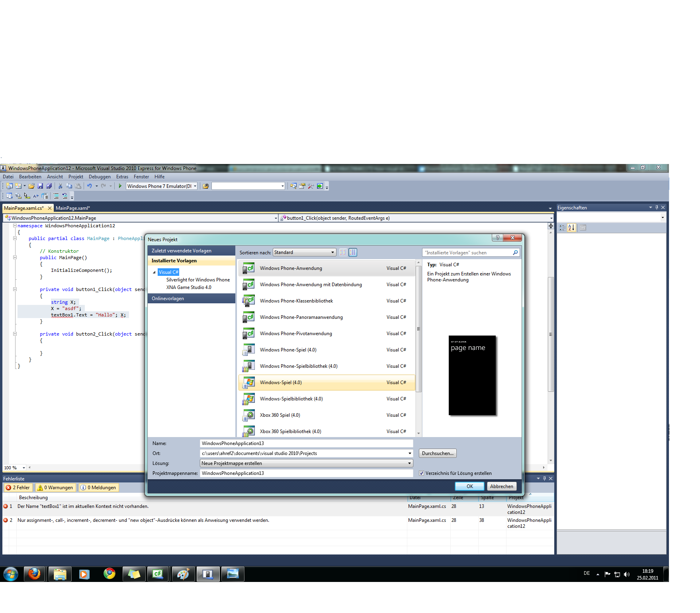Screen dimensions: 700x613
Task: Click the Abbrechen button
Action: pos(502,486)
